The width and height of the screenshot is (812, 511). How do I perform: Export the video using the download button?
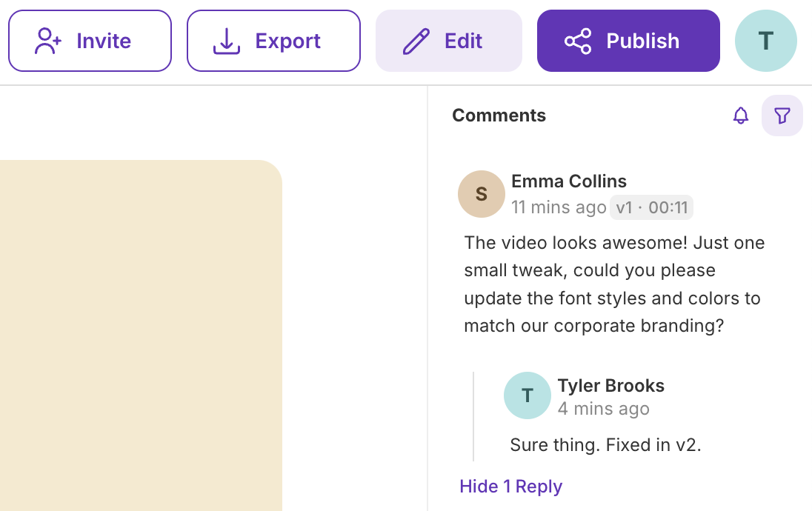tap(273, 41)
